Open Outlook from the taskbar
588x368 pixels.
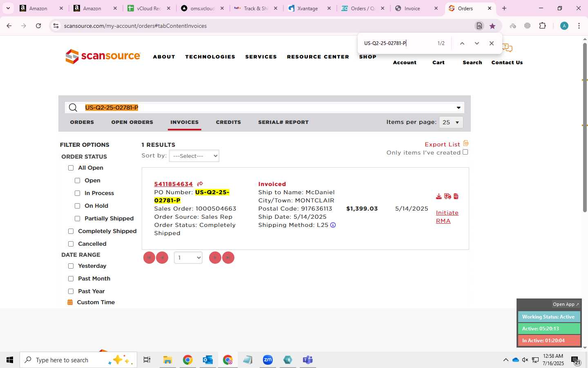(x=208, y=360)
